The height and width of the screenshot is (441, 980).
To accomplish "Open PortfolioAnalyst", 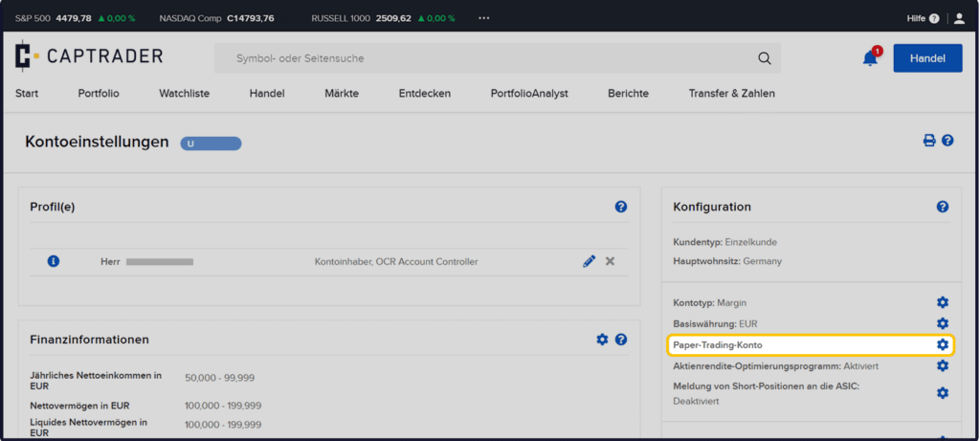I will coord(529,94).
